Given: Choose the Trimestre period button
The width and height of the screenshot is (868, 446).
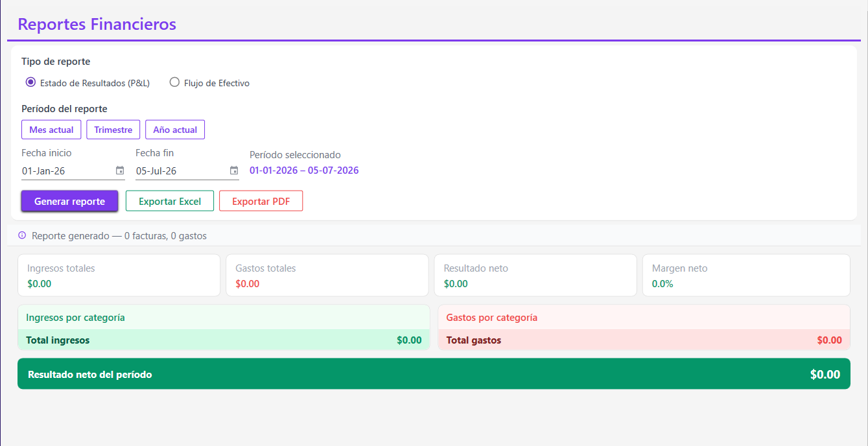Looking at the screenshot, I should click(113, 130).
